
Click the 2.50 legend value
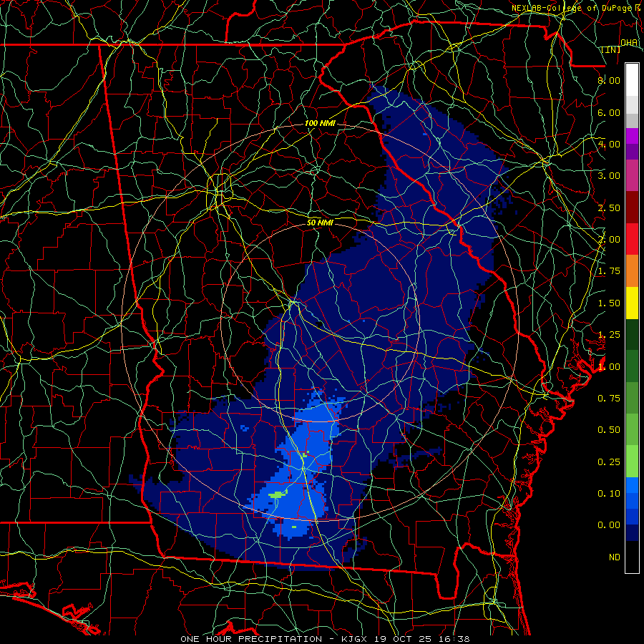pyautogui.click(x=609, y=208)
